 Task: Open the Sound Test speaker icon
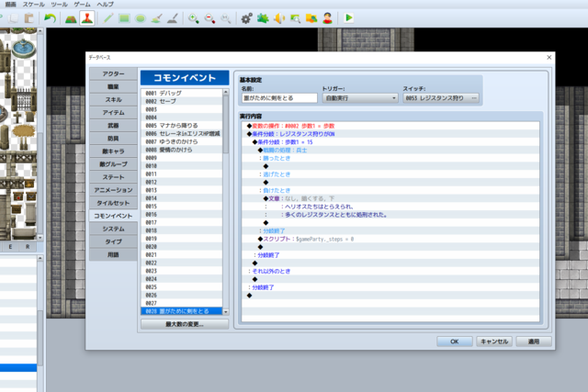279,18
